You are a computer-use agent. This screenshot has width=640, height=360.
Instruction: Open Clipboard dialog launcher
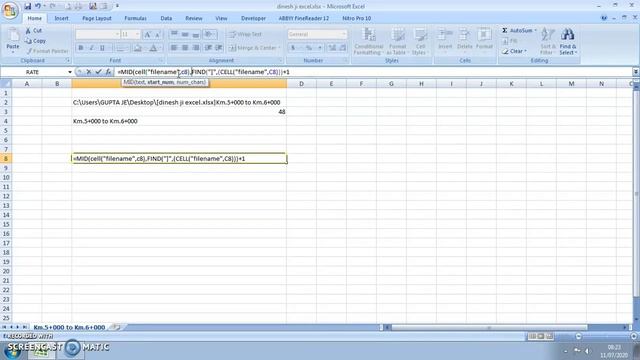(x=68, y=60)
